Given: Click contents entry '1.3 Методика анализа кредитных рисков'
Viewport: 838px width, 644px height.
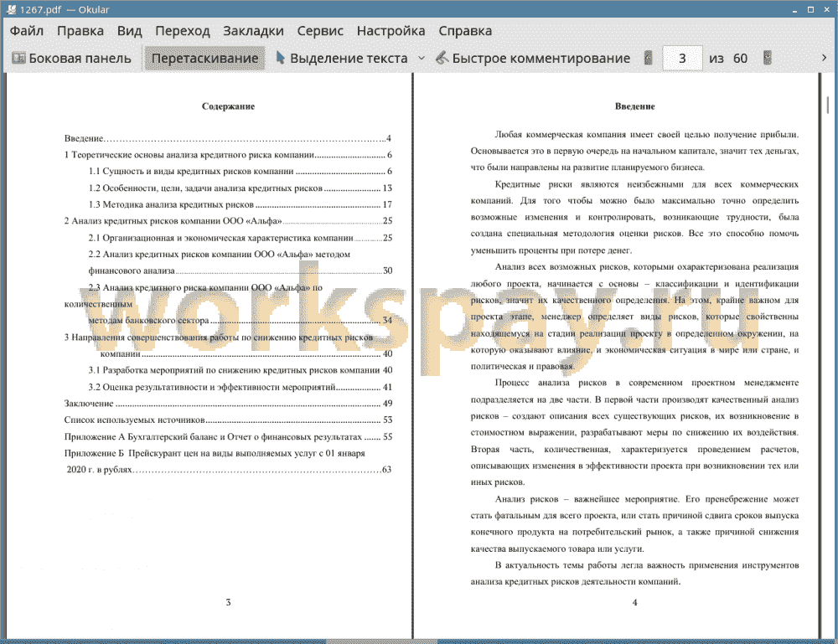Looking at the screenshot, I should (x=241, y=204).
